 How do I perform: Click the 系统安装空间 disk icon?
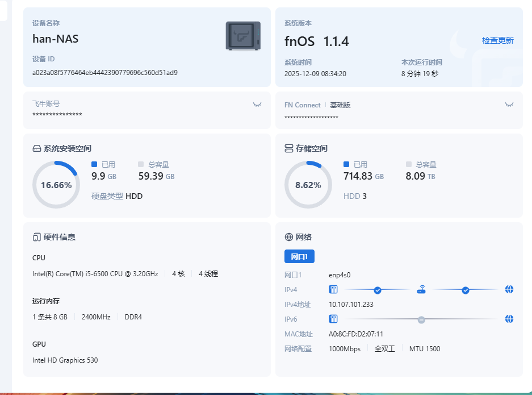(x=37, y=148)
